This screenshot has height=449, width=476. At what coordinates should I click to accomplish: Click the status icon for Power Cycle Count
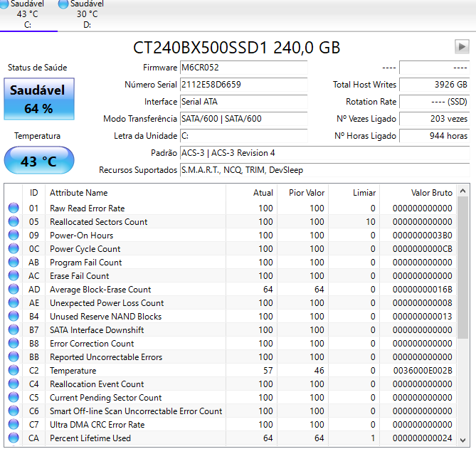(x=14, y=248)
